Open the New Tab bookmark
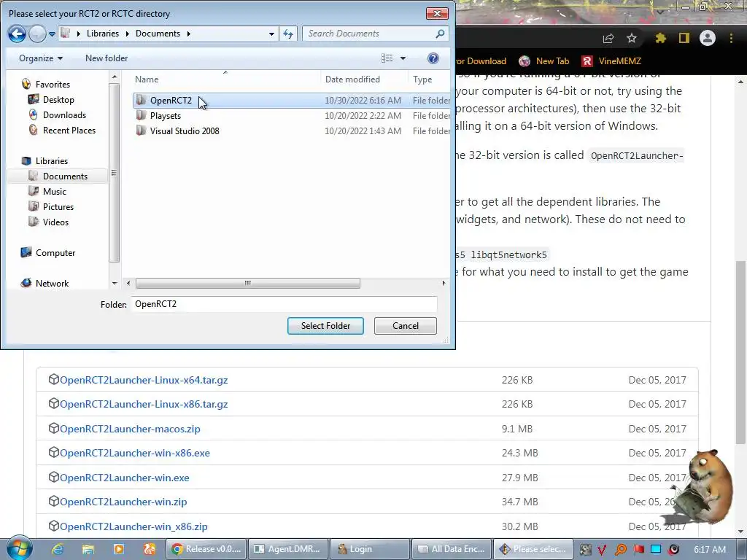This screenshot has width=747, height=560. point(543,61)
